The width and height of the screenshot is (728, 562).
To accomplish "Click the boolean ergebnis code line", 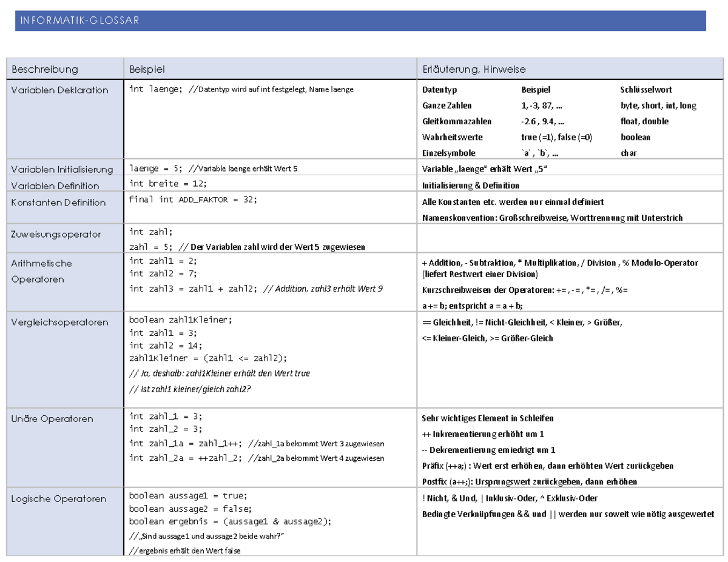I will coord(230,521).
